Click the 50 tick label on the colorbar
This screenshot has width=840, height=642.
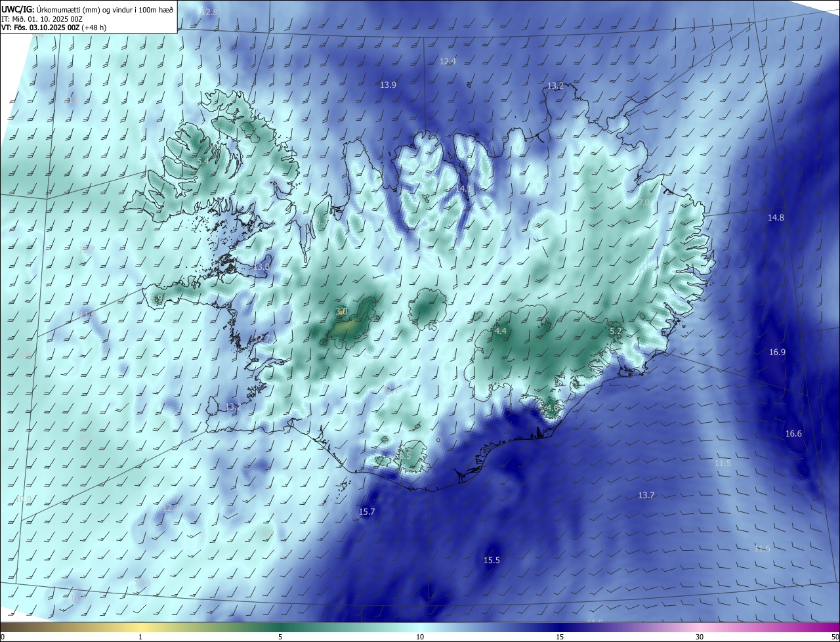[x=835, y=637]
